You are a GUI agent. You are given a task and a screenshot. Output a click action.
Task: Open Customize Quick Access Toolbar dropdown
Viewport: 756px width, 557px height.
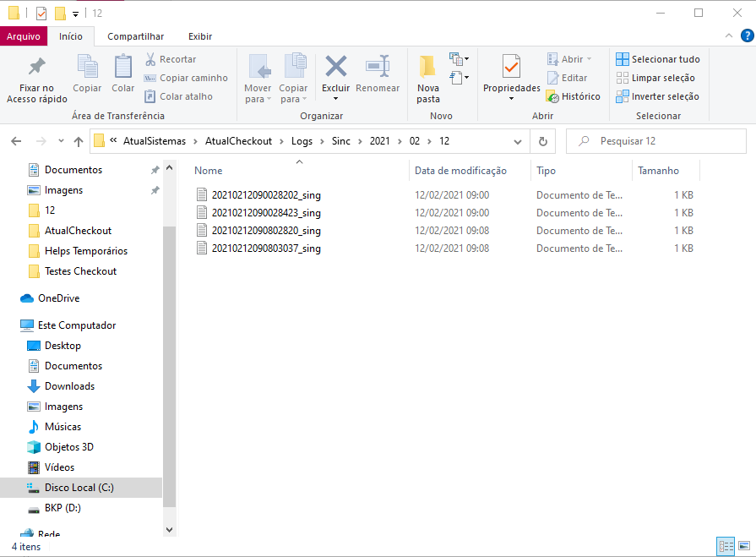(76, 14)
